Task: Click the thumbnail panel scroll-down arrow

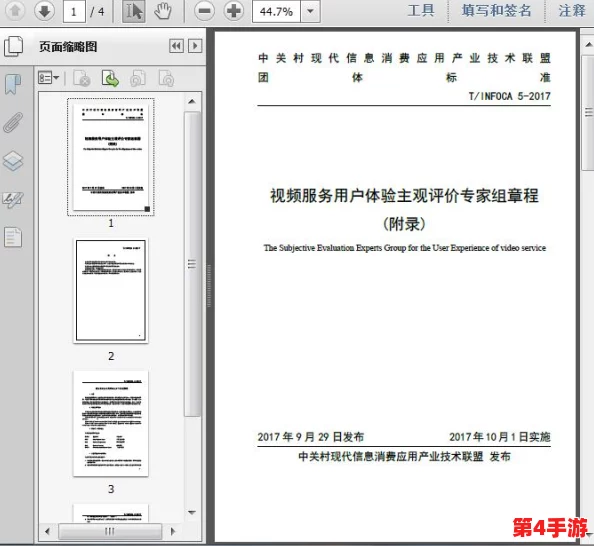Action: [192, 512]
